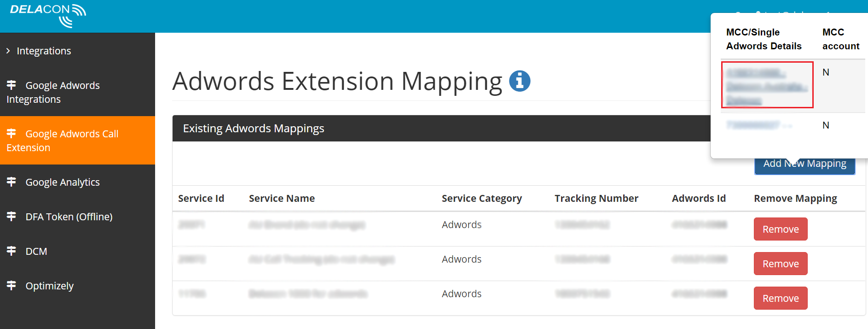
Task: Click the Add New Mapping button
Action: [x=804, y=165]
